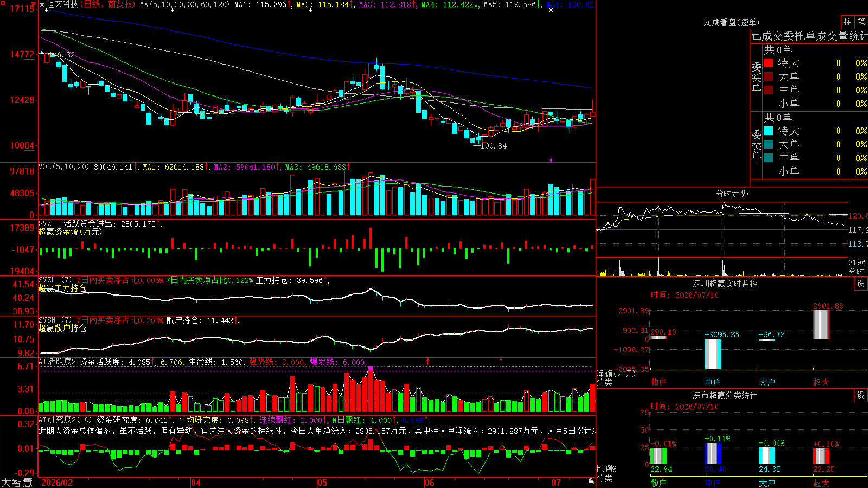The image size is (868, 488).
Task: Open 设 settings for 深圳超赢实时监控
Action: pos(861,284)
